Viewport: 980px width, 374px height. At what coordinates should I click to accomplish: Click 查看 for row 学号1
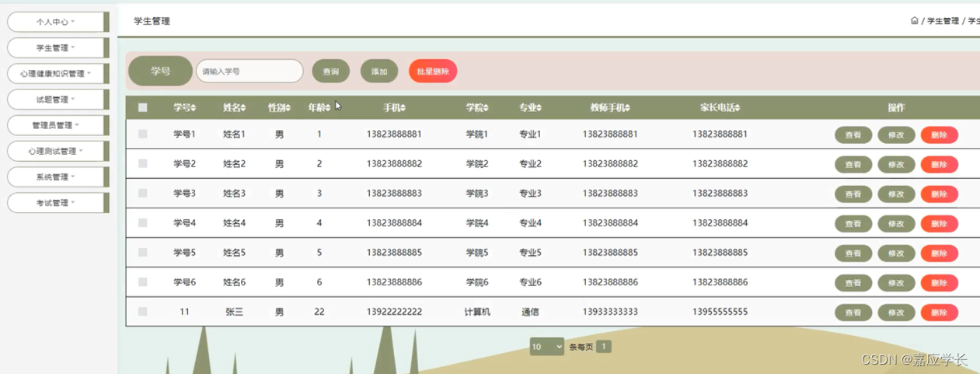pyautogui.click(x=853, y=135)
